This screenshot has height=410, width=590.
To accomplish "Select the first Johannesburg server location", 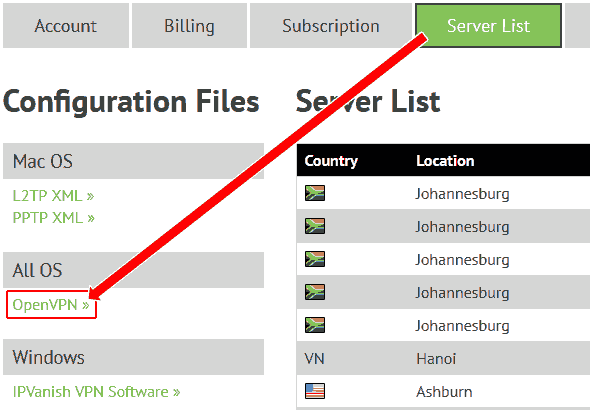I will (x=462, y=194).
